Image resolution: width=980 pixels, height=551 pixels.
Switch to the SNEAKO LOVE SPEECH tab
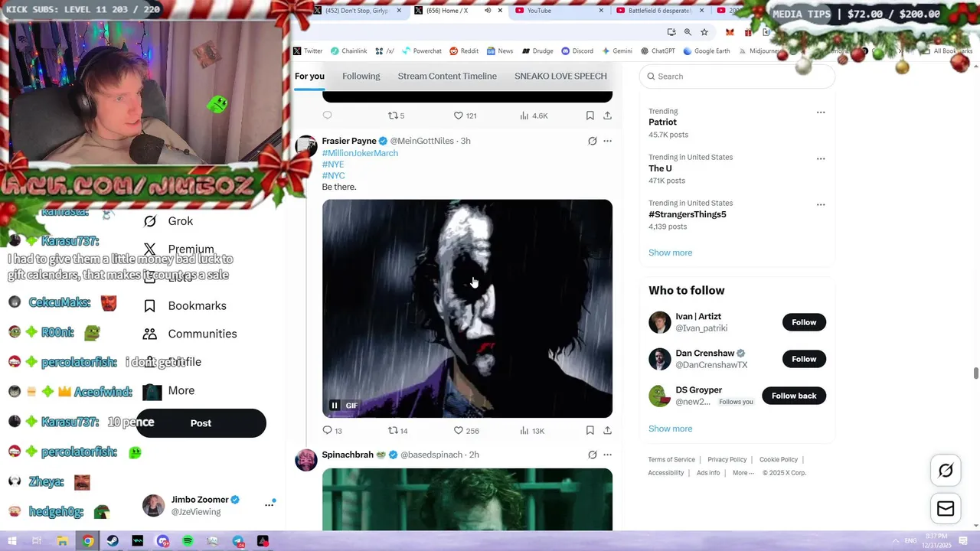[560, 76]
